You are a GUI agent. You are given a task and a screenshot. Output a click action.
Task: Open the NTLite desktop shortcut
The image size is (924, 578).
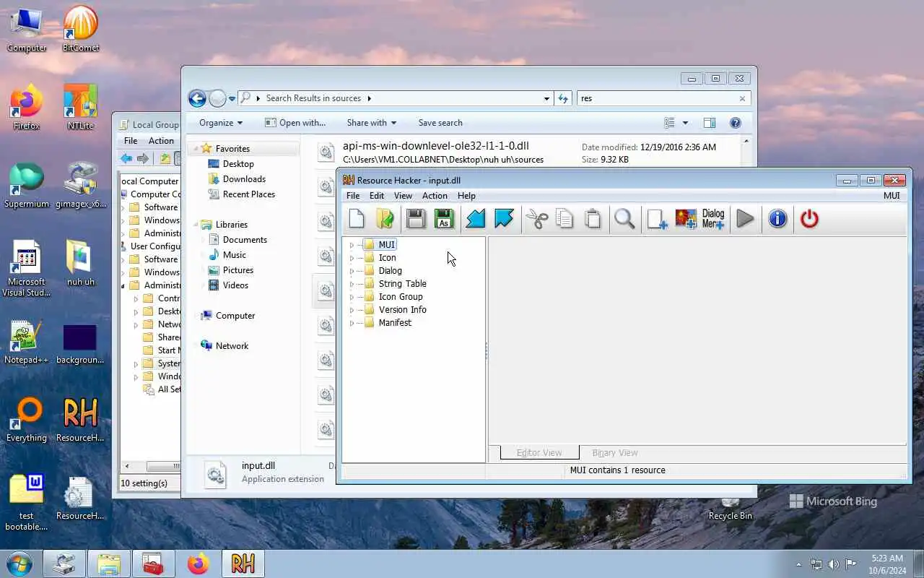click(x=80, y=107)
